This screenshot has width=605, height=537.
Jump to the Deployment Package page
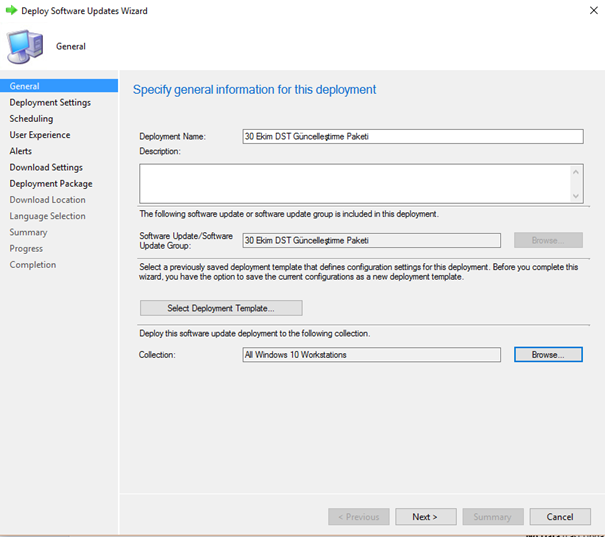coord(51,184)
